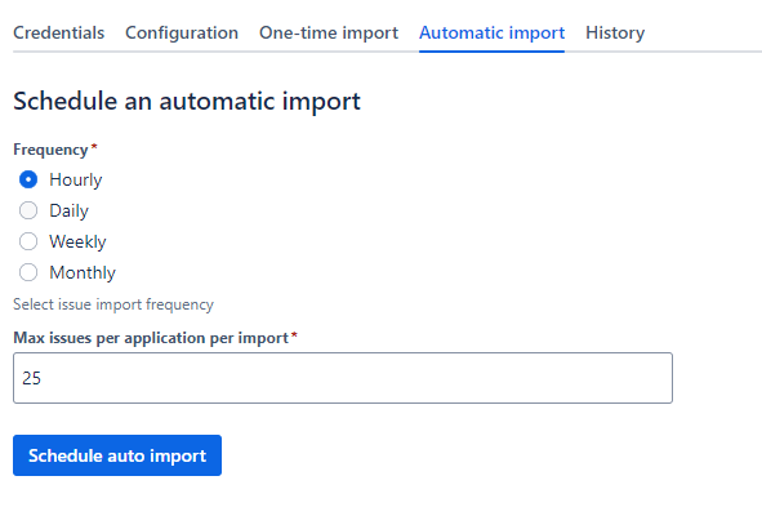Viewport: 762px width, 516px height.
Task: Open the Credentials tab
Action: [x=58, y=33]
